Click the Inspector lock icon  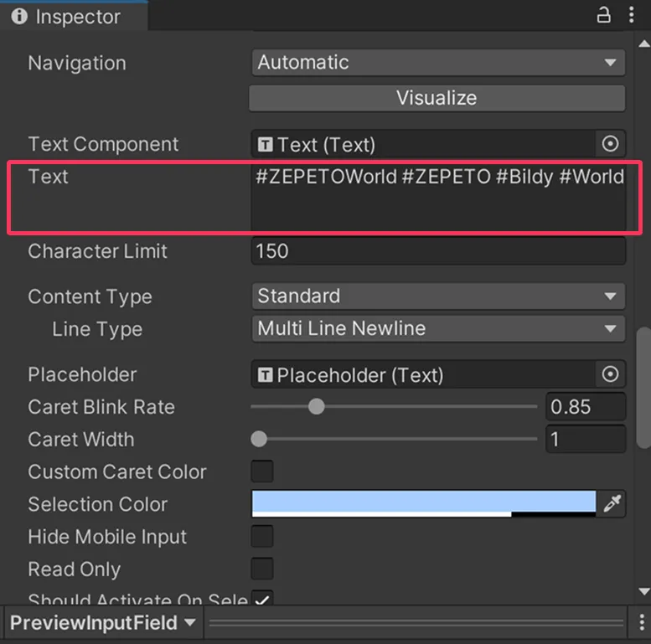click(x=603, y=15)
